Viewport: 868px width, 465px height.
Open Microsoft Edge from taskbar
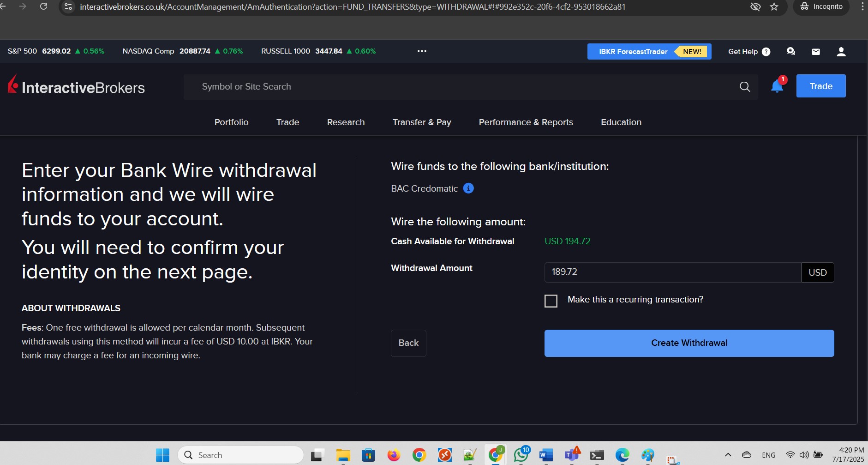[623, 455]
